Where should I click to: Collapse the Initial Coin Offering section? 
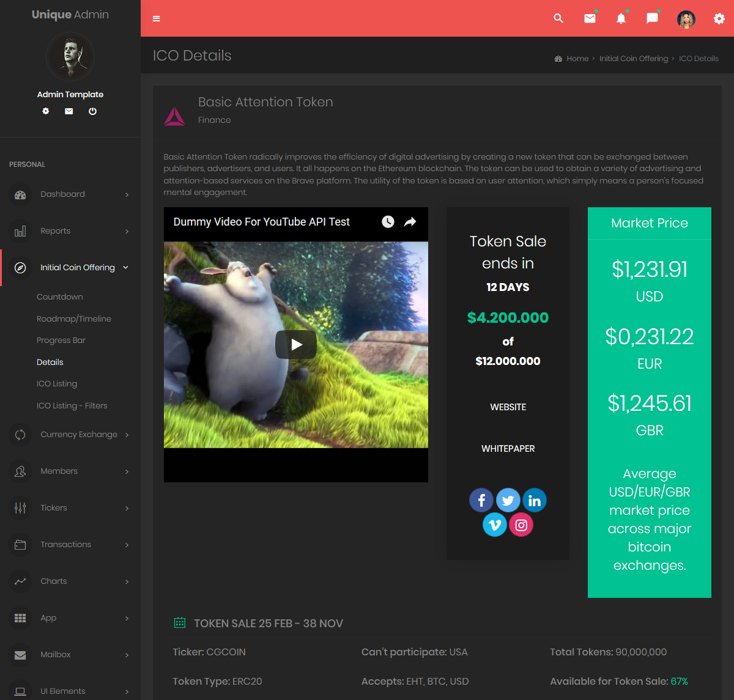[78, 267]
